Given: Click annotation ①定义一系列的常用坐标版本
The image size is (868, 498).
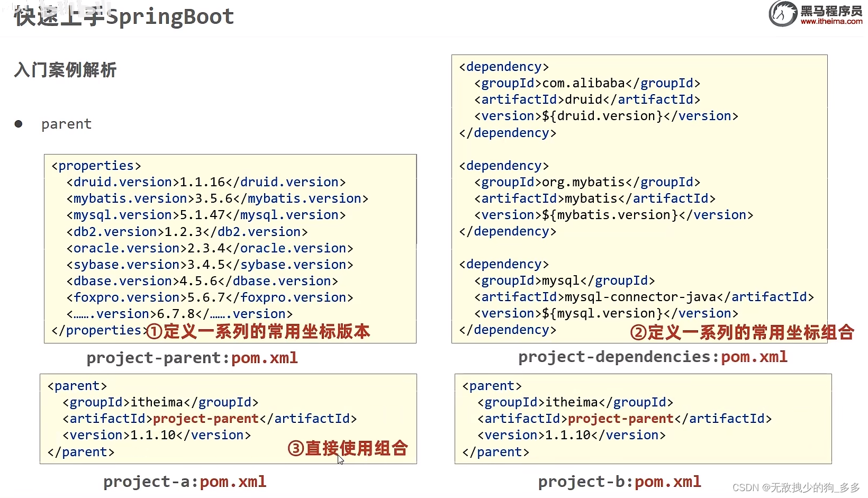Looking at the screenshot, I should tap(258, 331).
